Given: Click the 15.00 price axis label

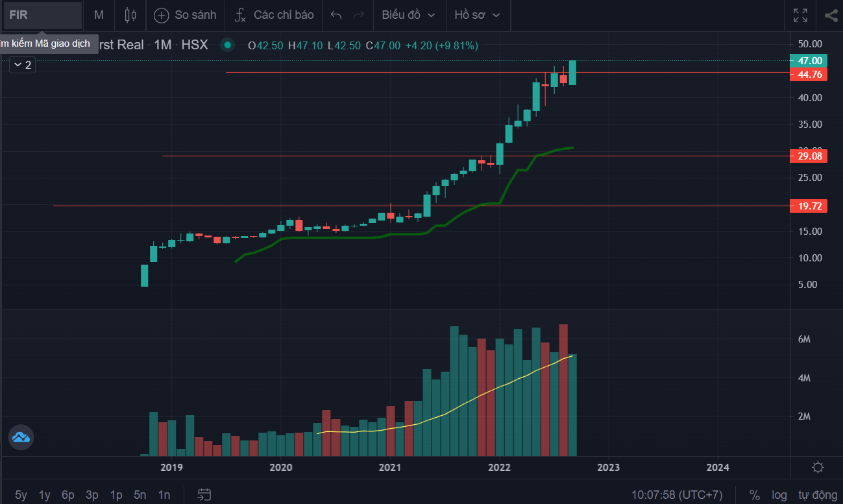Looking at the screenshot, I should [811, 231].
